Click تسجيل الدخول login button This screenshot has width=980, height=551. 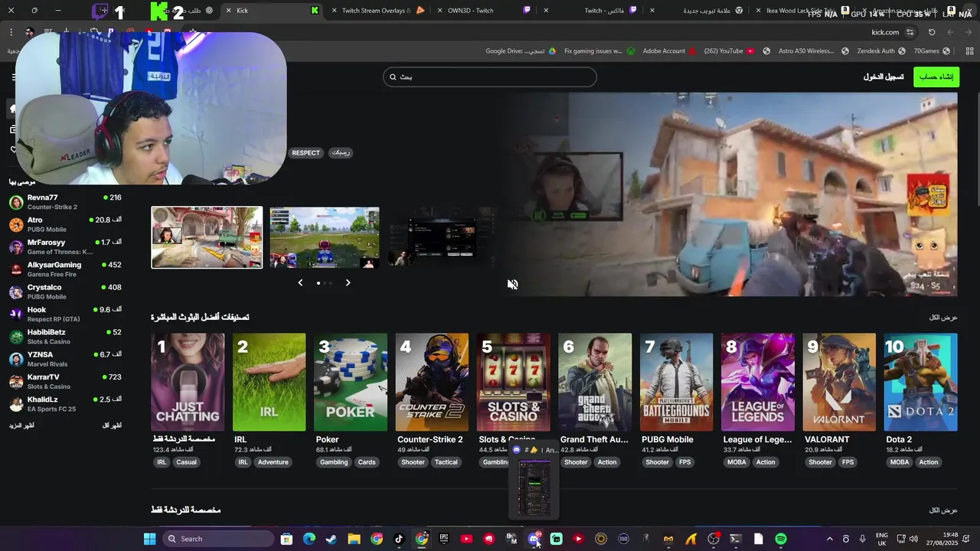884,77
